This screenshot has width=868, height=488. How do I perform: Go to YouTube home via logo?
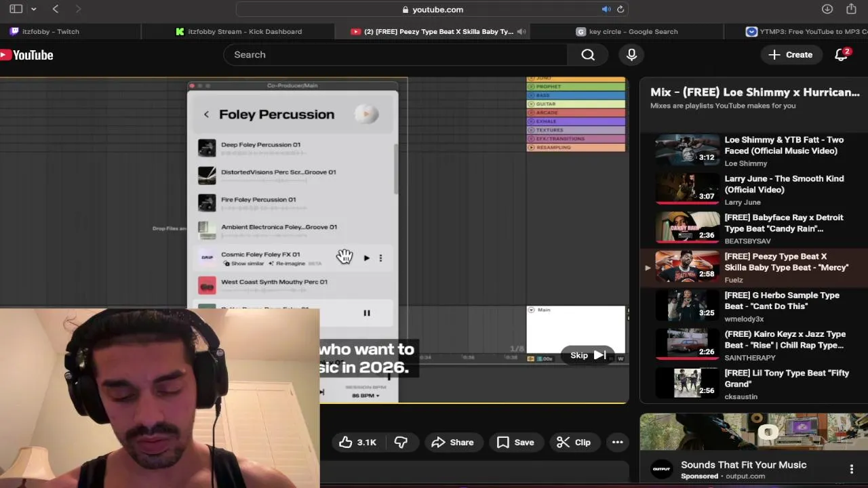pos(27,55)
